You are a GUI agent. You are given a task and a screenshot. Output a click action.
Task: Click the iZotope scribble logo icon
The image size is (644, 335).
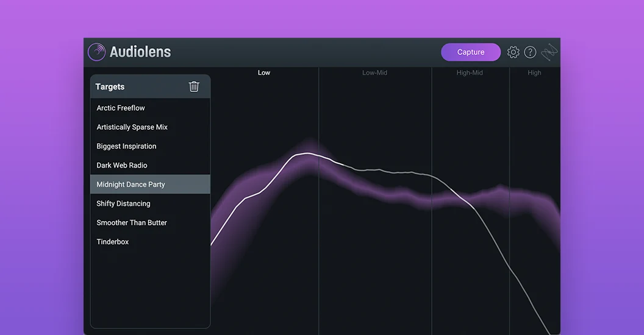(x=549, y=52)
